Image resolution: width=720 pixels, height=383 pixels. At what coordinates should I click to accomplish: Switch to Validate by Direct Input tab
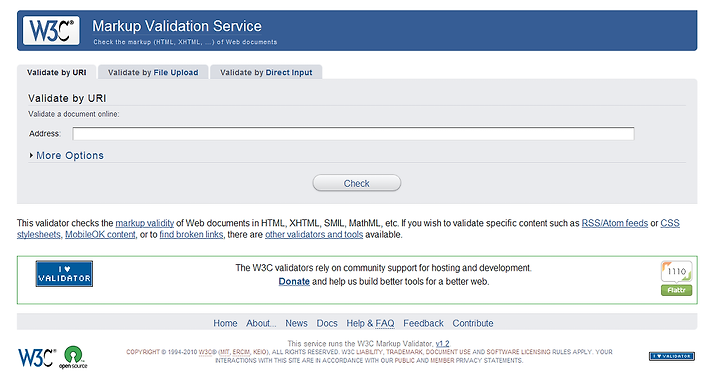coord(266,72)
